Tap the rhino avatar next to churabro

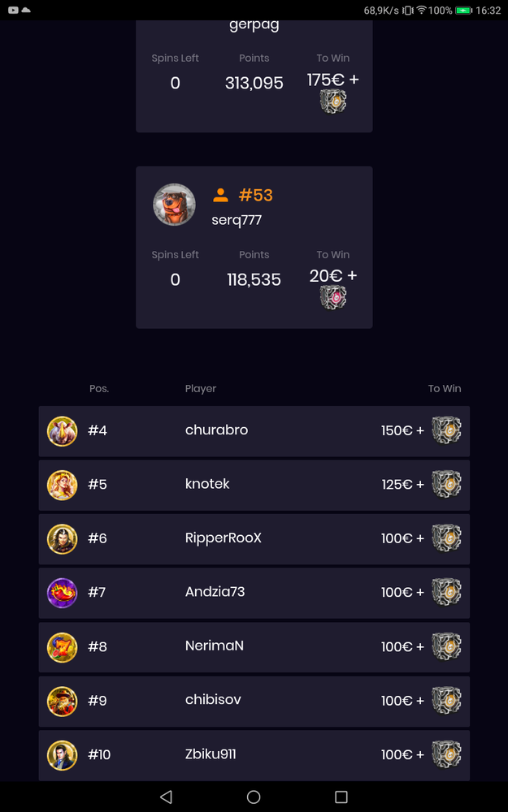(x=63, y=431)
